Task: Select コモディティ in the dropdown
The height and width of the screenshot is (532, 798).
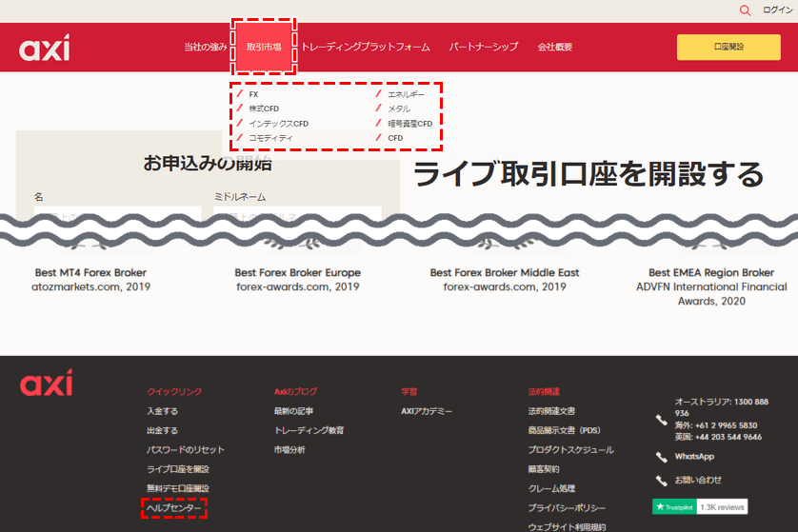Action: 270,138
